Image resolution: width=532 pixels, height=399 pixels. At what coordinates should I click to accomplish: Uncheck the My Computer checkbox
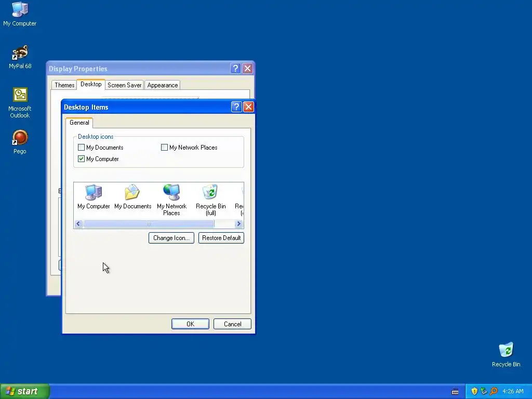click(81, 159)
